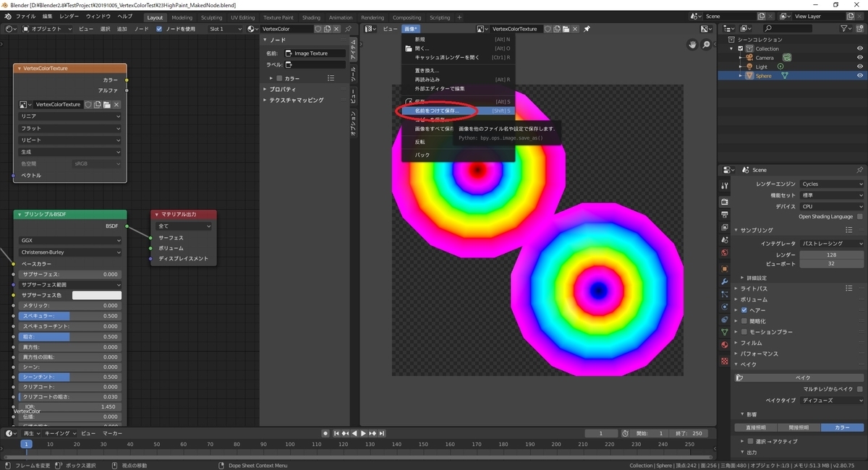Viewport: 868px width, 470px height.
Task: Unlink image with X in VertexColorTexture node
Action: coord(116,104)
